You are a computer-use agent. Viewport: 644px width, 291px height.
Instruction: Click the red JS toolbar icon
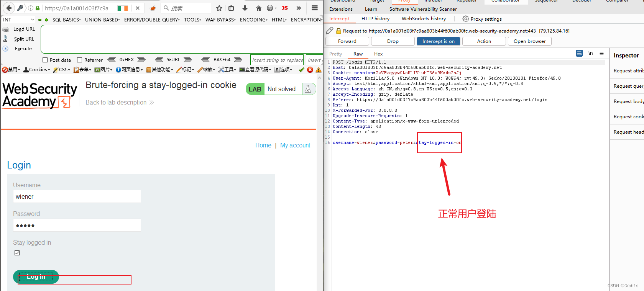coord(285,8)
